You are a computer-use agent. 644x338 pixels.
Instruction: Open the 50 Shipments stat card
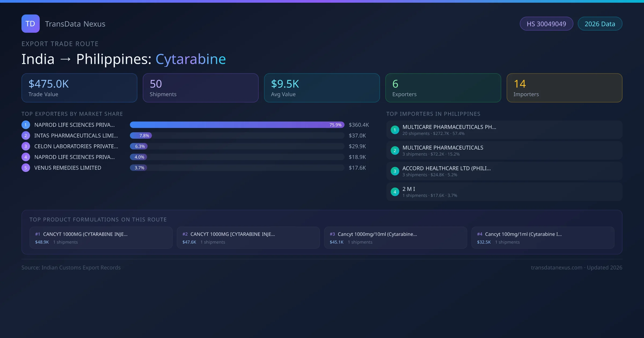pyautogui.click(x=200, y=88)
